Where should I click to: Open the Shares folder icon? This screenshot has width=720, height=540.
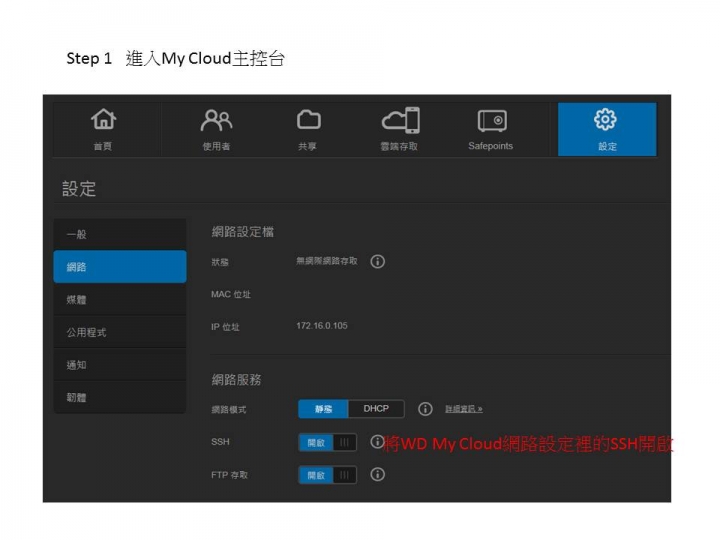(x=309, y=119)
